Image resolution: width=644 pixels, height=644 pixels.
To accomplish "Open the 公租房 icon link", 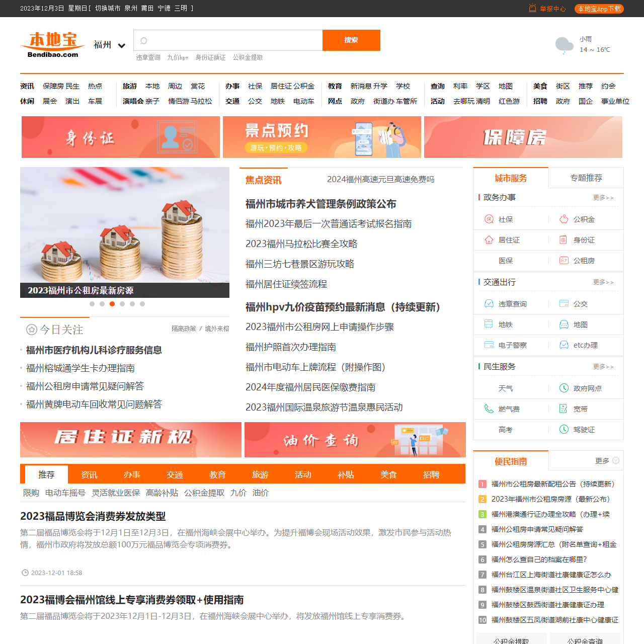I will 564,261.
